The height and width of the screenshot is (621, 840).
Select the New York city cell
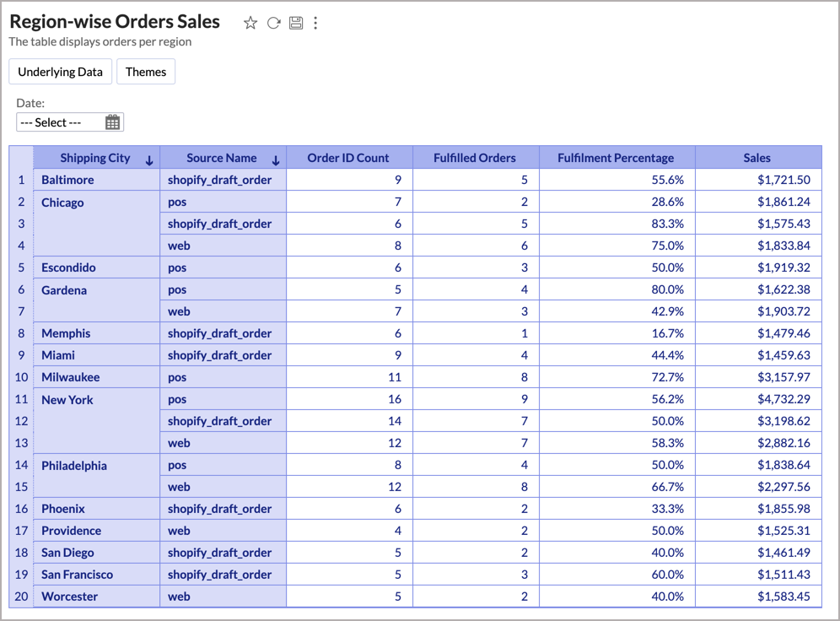(x=67, y=400)
